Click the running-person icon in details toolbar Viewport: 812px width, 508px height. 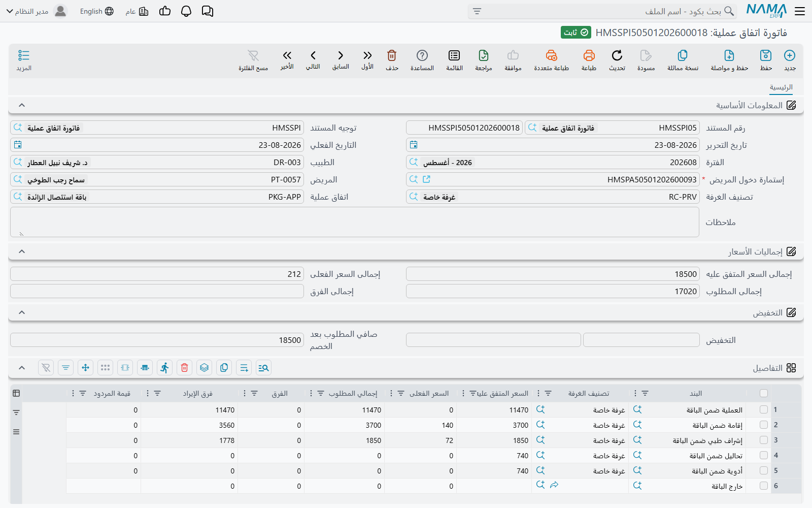(165, 368)
